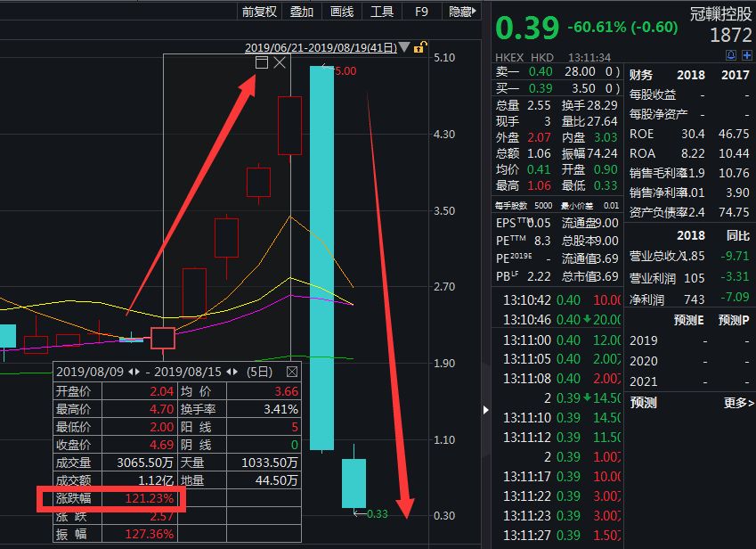Close the interval statistics panel
Image resolution: width=756 pixels, height=549 pixels.
(291, 371)
